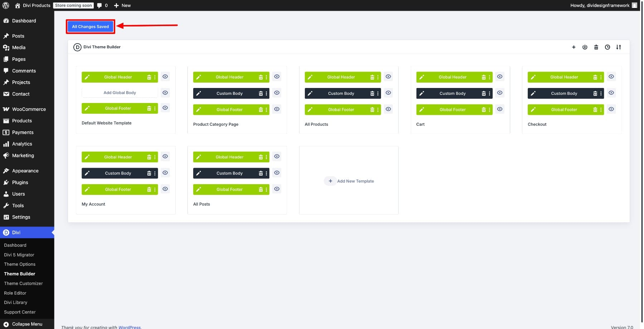Open Role Editor in the Divi submenu

15,293
